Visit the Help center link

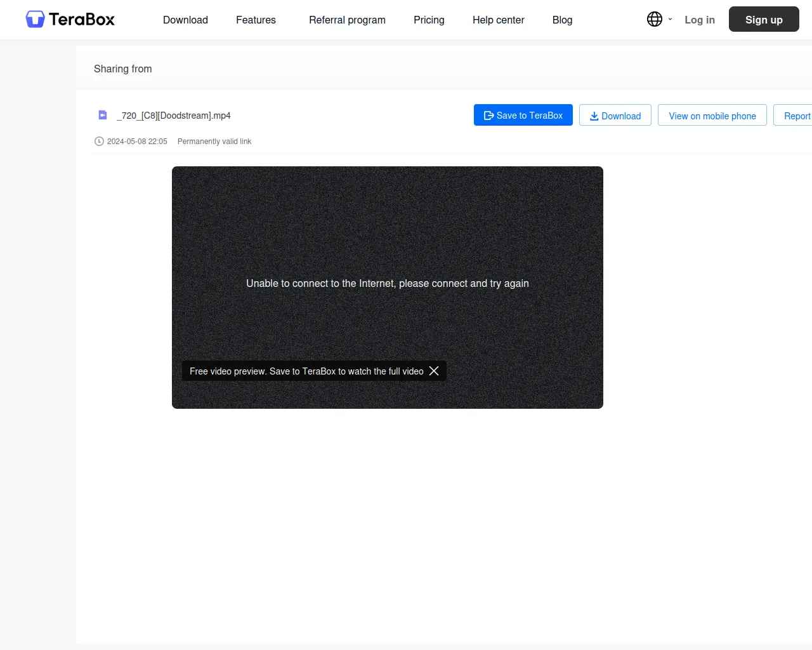click(498, 20)
